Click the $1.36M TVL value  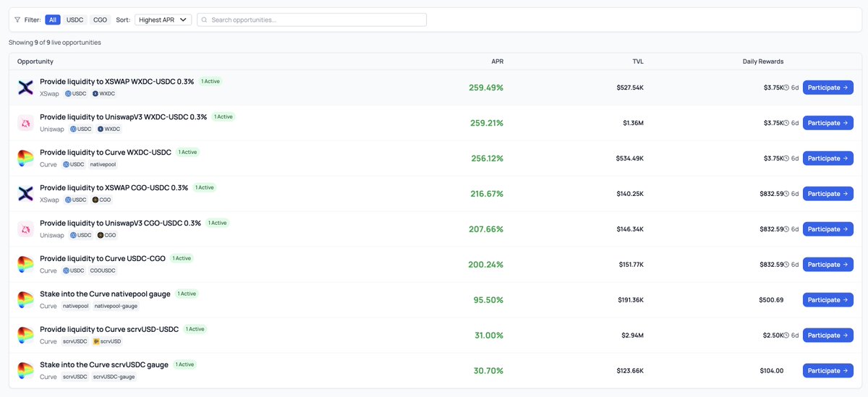coord(633,123)
